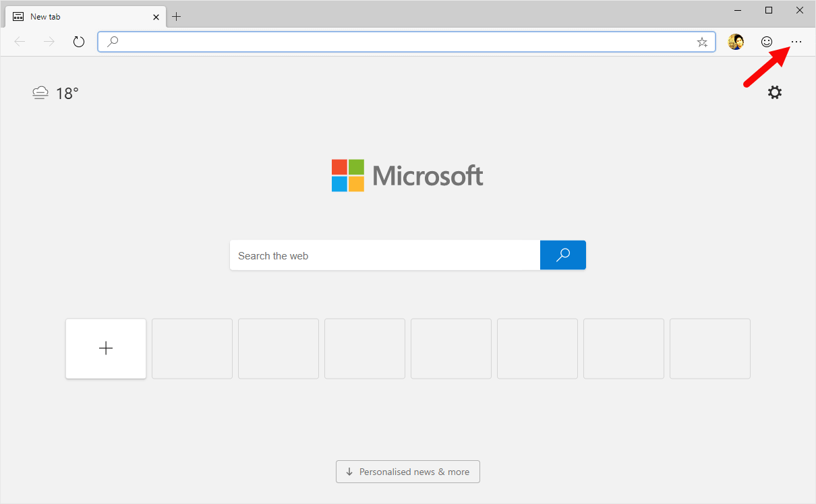Maximize the browser window
The width and height of the screenshot is (816, 504).
point(769,10)
